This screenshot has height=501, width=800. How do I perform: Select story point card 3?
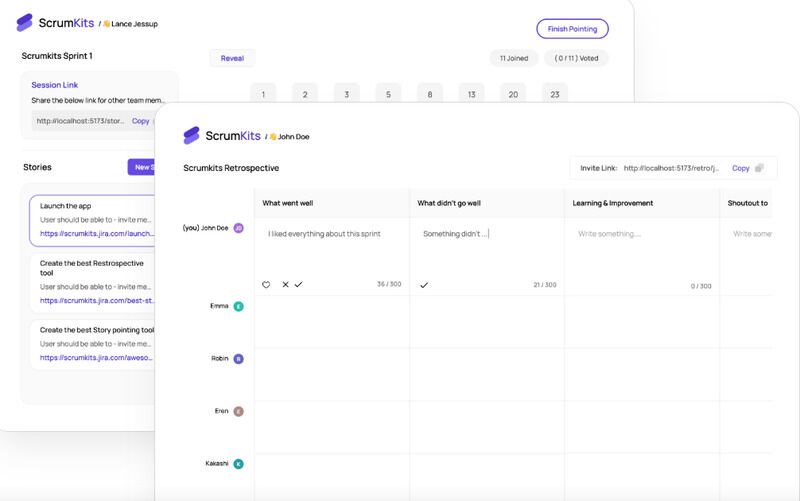(346, 94)
